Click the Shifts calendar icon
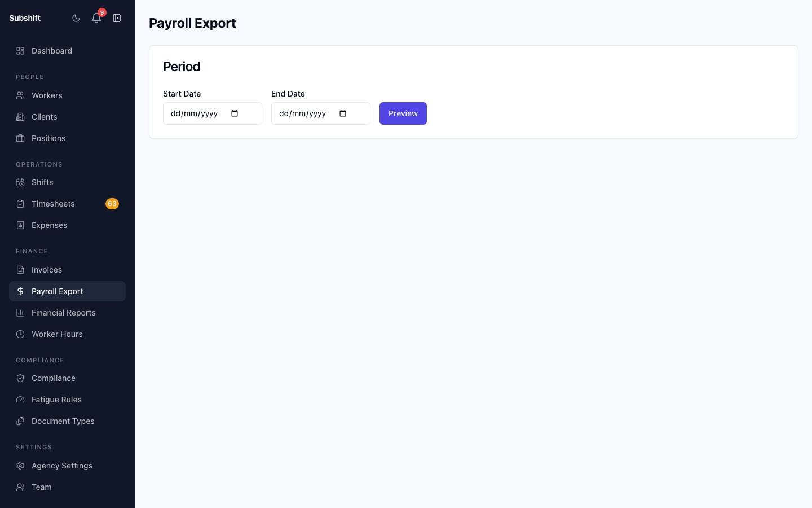The image size is (812, 508). (x=20, y=182)
